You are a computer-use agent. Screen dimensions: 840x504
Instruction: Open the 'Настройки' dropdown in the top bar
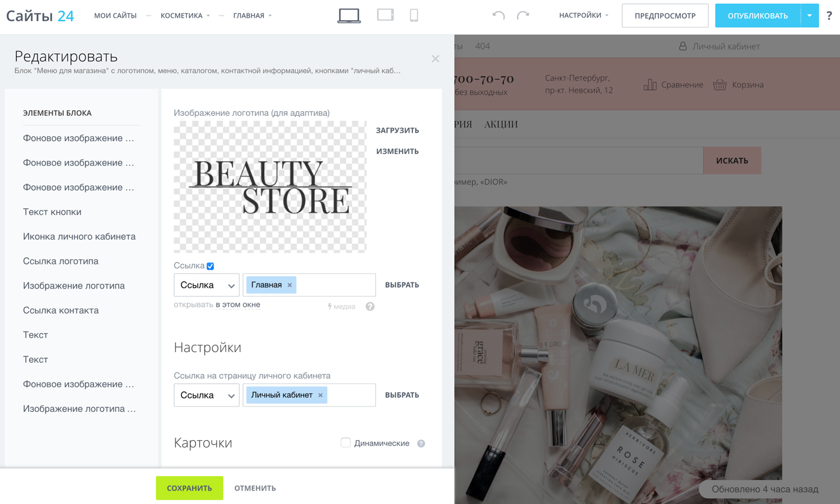(584, 16)
